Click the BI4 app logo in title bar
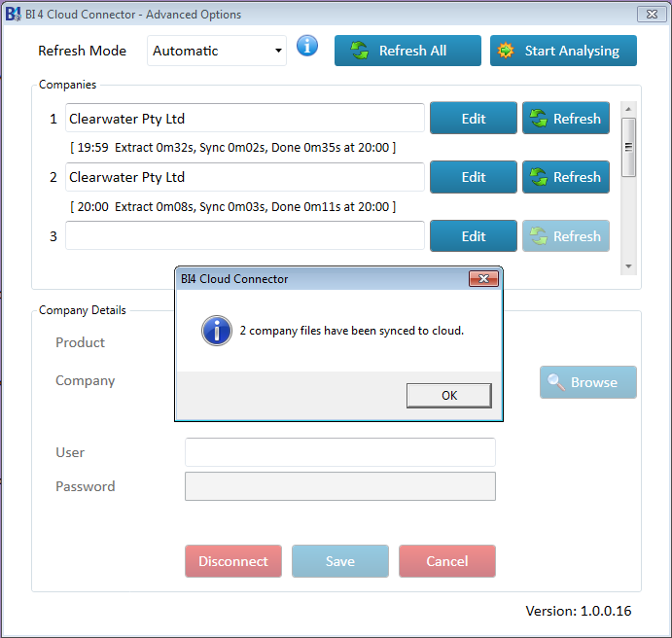This screenshot has width=672, height=638. click(13, 15)
